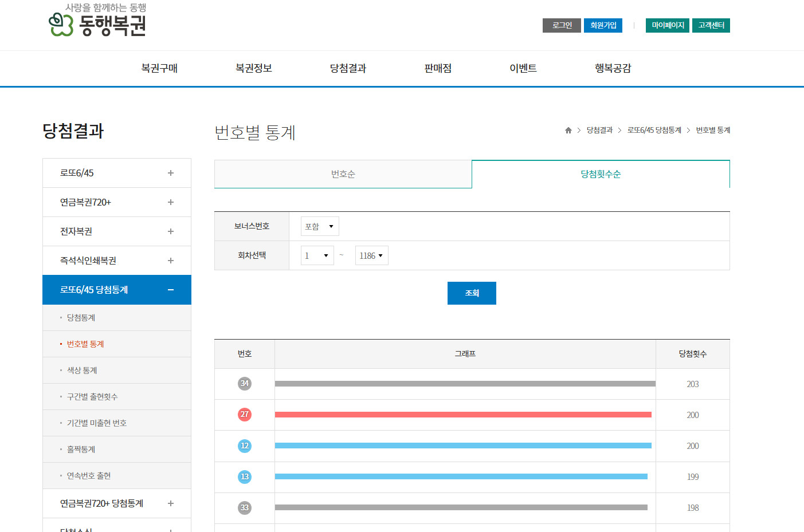This screenshot has width=804, height=532.
Task: Open 구간별 출현횟수 sidebar link
Action: (x=92, y=397)
